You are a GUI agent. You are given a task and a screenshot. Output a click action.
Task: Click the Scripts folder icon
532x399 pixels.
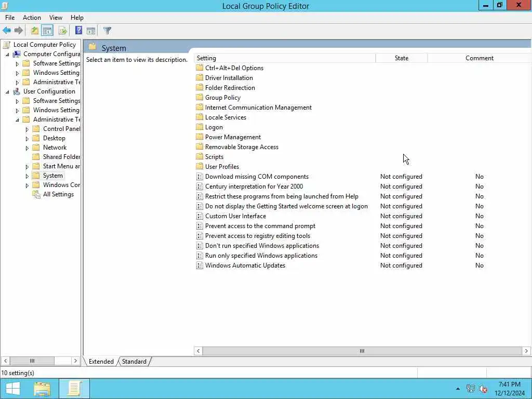(x=199, y=156)
